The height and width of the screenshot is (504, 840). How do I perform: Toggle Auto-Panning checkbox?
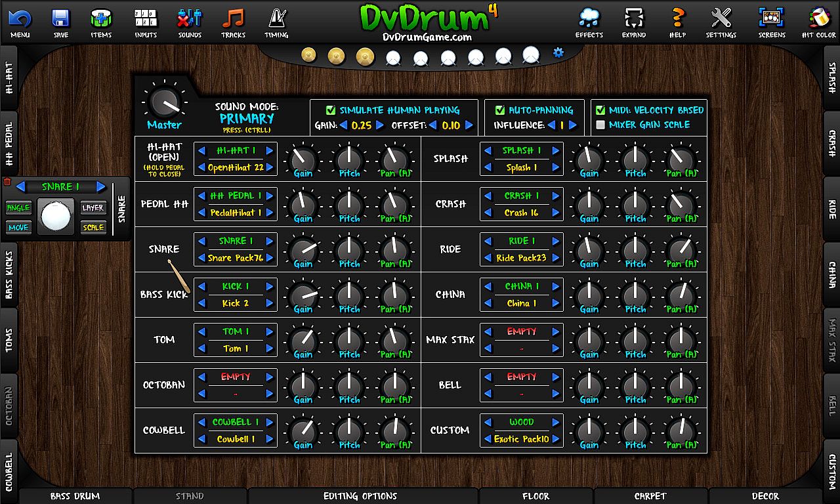pos(500,110)
